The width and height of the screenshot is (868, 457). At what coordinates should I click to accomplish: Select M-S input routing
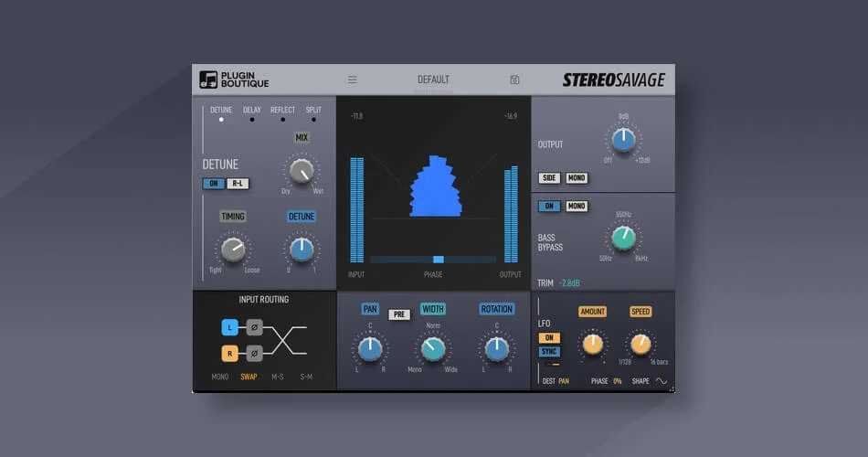[278, 377]
